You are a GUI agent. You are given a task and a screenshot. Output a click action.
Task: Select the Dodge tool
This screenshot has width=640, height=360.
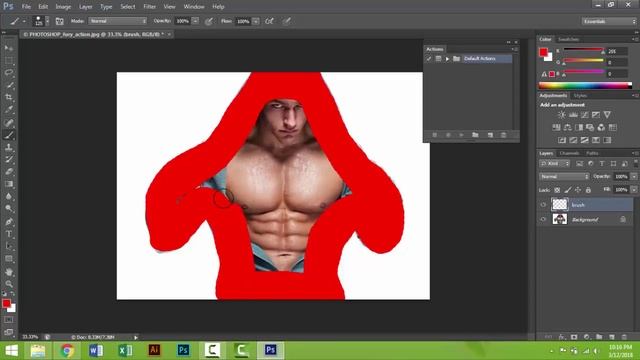click(9, 209)
